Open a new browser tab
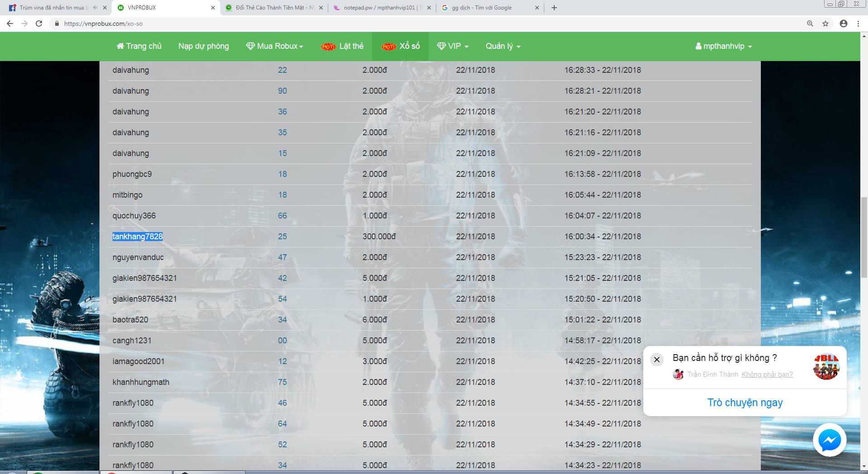This screenshot has height=474, width=868. 554,8
